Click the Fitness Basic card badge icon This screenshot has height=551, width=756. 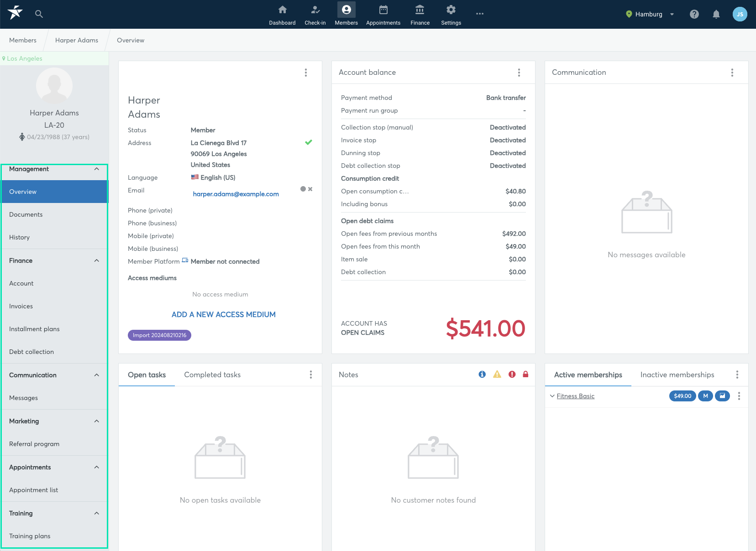pyautogui.click(x=722, y=396)
